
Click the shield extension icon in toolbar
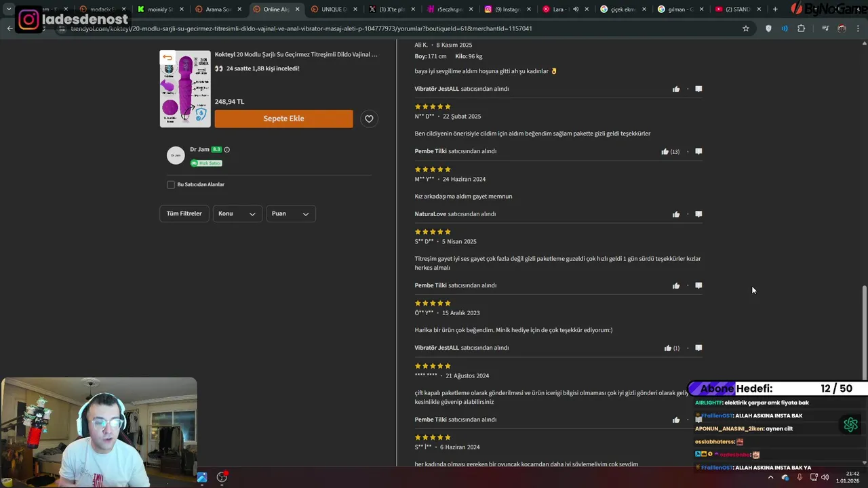768,28
